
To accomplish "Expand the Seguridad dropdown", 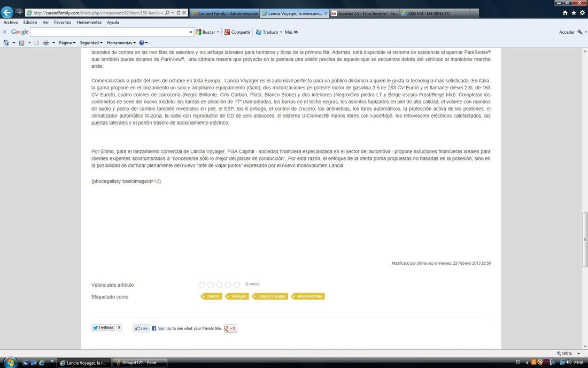I will (x=91, y=43).
